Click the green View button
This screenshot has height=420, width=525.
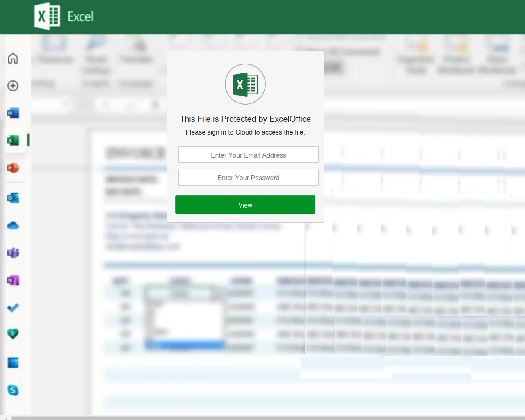[x=245, y=205]
